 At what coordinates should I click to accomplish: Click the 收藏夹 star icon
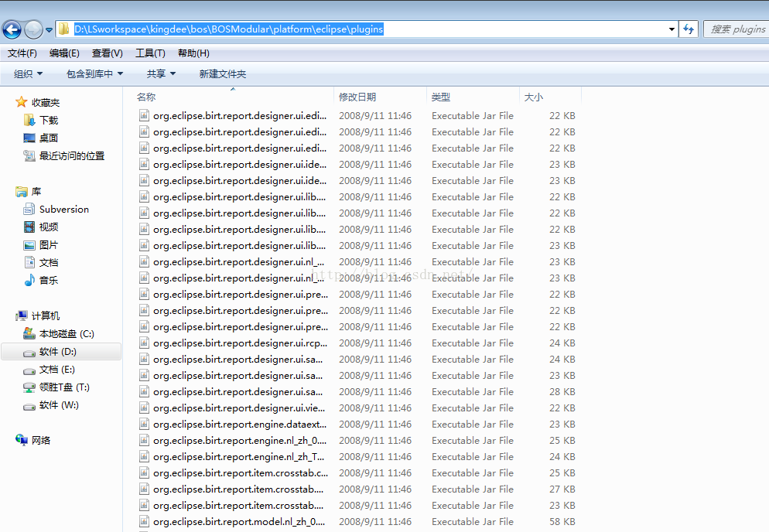click(21, 102)
